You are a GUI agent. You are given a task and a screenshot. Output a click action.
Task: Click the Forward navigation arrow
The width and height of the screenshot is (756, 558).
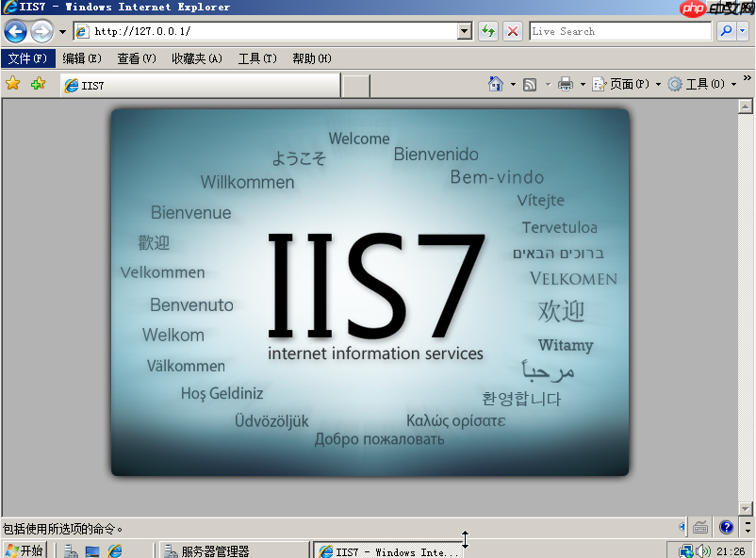pos(39,31)
